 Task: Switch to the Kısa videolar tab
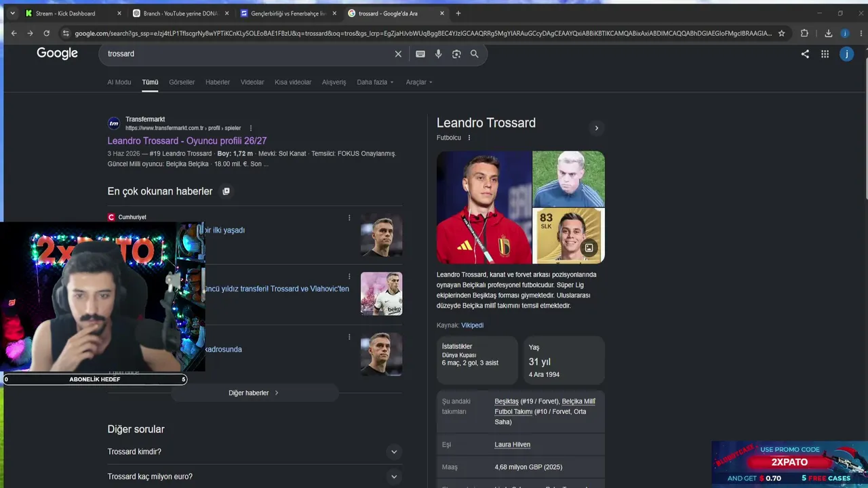click(293, 82)
